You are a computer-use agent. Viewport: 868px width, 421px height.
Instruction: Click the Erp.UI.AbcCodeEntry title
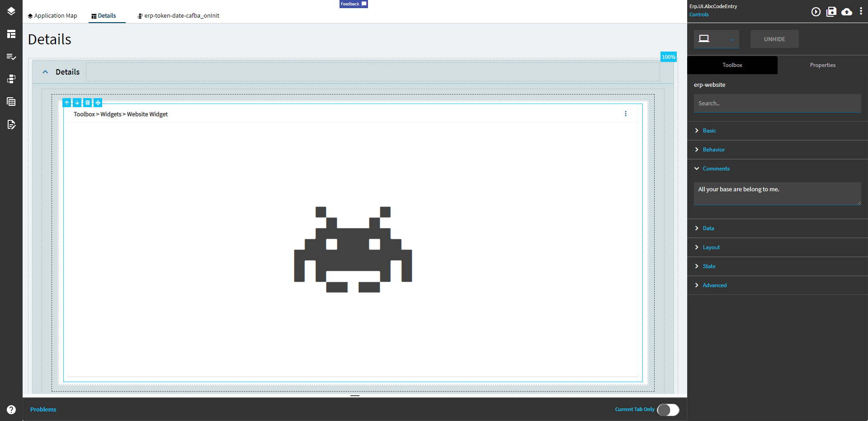click(x=713, y=6)
